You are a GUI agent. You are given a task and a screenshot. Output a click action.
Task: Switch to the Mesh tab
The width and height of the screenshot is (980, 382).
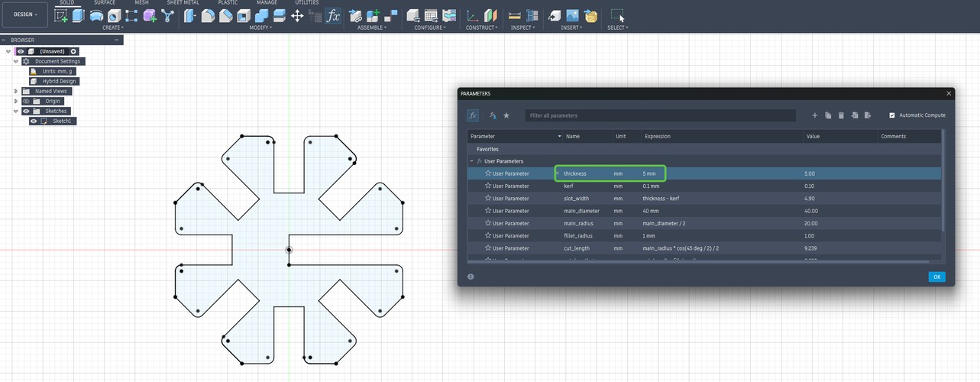(142, 3)
